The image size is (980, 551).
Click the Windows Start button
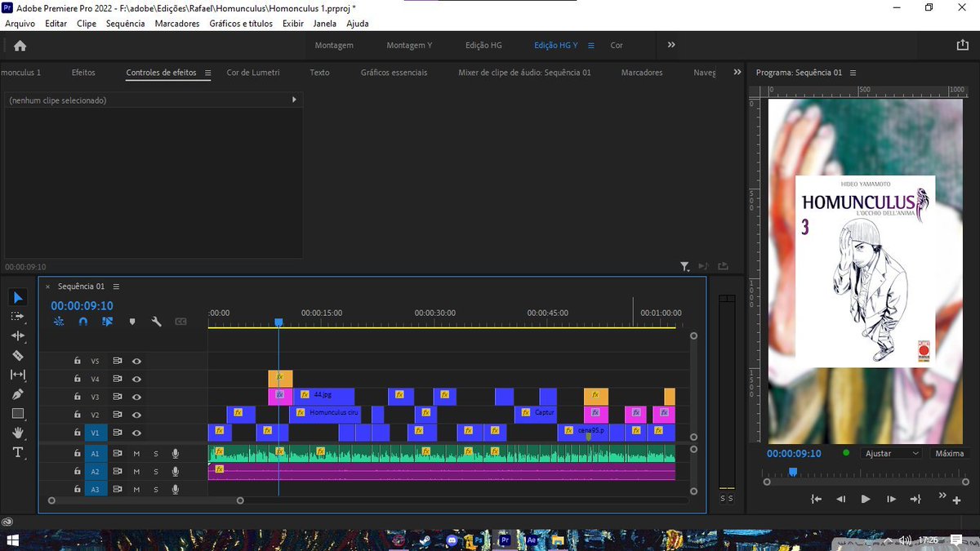point(13,540)
